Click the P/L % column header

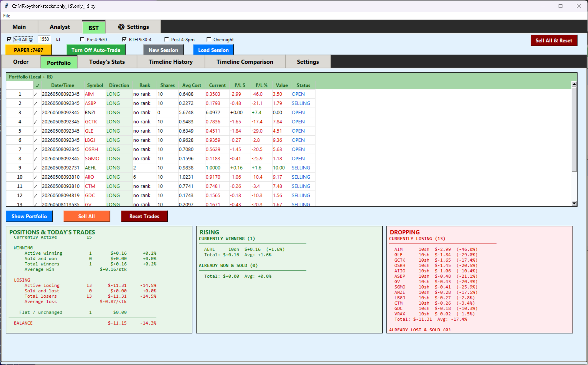[261, 85]
